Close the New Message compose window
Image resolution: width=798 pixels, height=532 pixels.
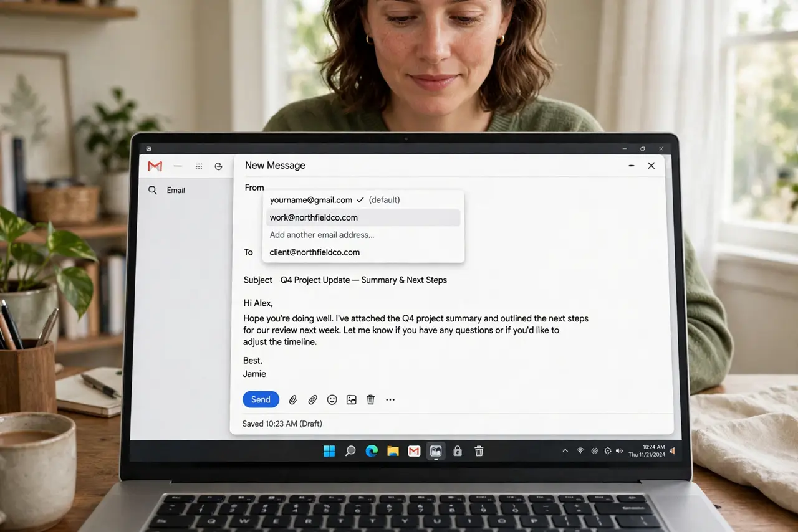tap(651, 166)
